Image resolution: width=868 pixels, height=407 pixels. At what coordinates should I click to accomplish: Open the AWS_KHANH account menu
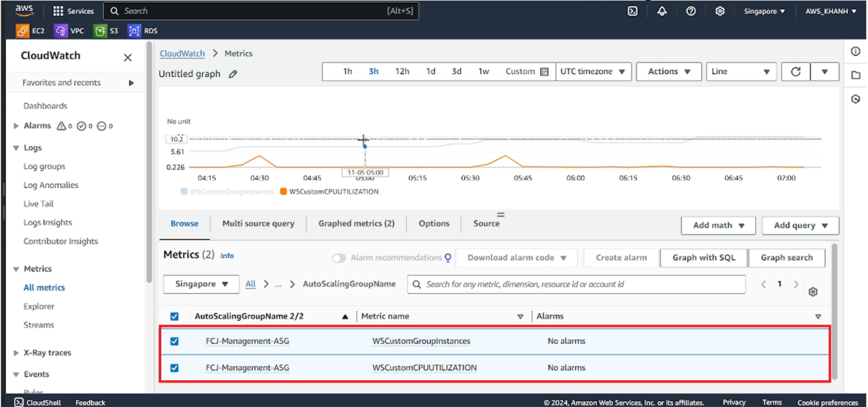tap(831, 11)
